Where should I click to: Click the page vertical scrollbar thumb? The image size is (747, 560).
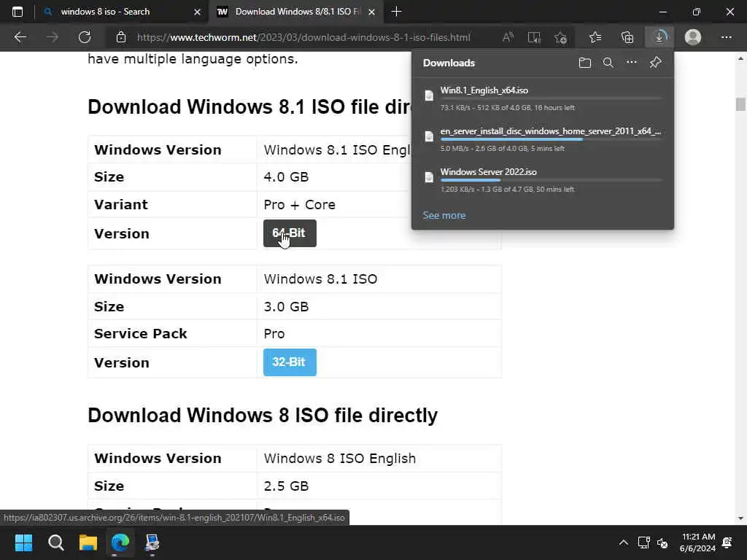click(x=740, y=104)
